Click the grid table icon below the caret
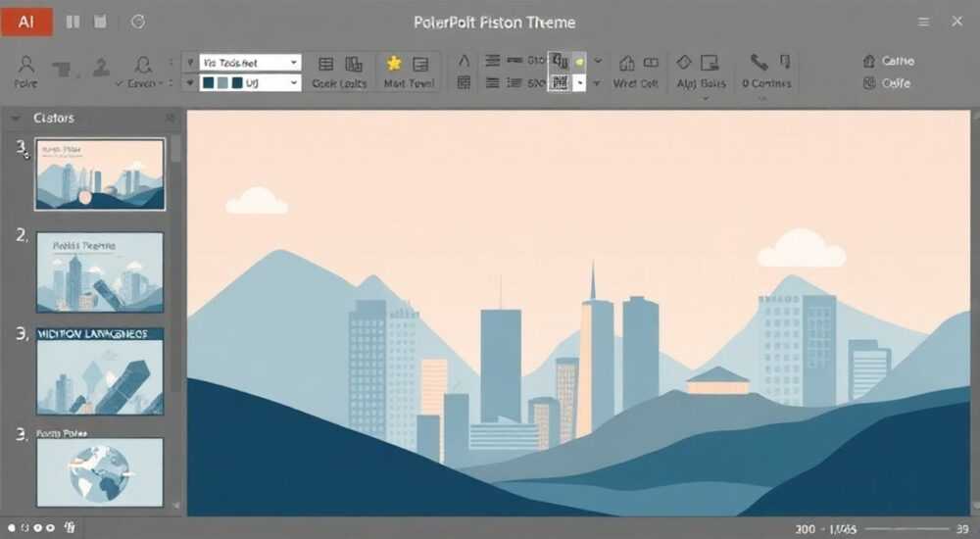Image resolution: width=980 pixels, height=539 pixels. tap(464, 82)
